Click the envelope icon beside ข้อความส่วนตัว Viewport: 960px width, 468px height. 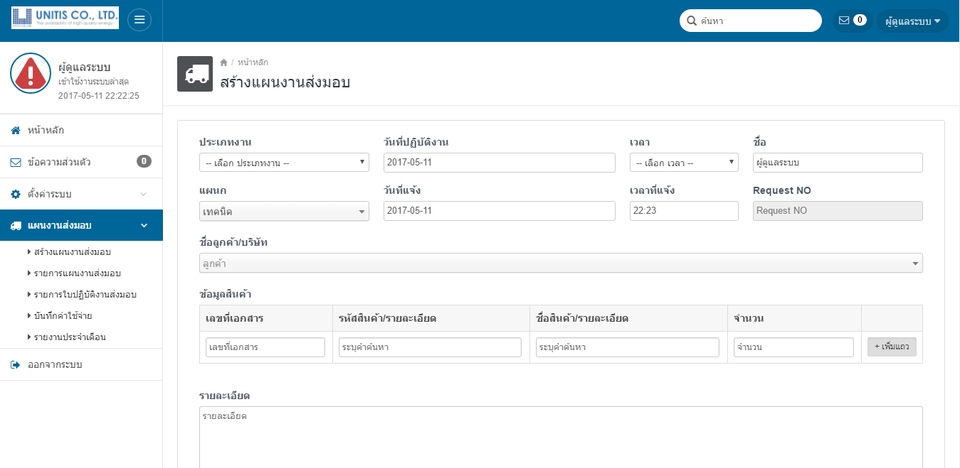16,162
